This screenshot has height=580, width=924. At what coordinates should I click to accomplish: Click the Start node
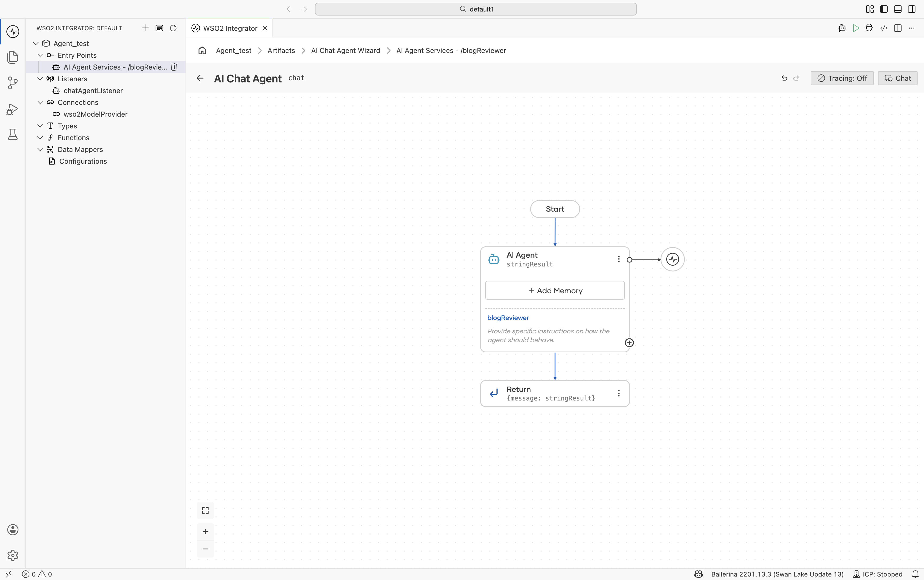(555, 209)
